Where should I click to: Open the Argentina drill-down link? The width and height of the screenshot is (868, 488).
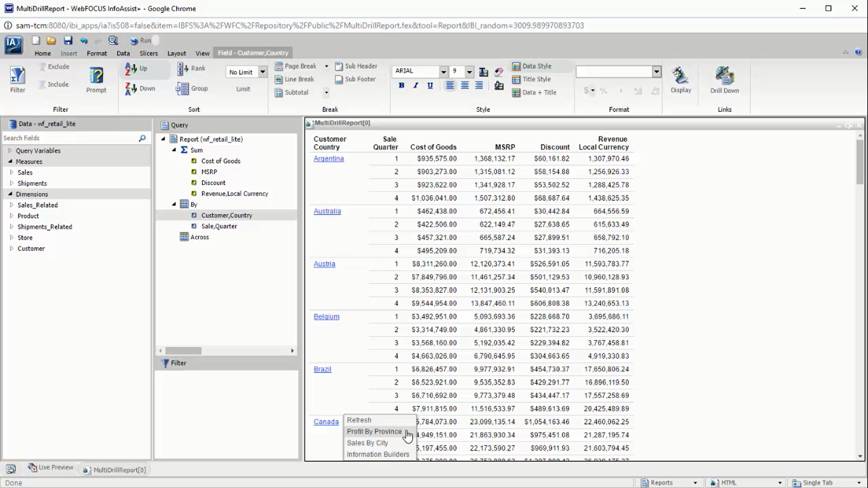(329, 159)
